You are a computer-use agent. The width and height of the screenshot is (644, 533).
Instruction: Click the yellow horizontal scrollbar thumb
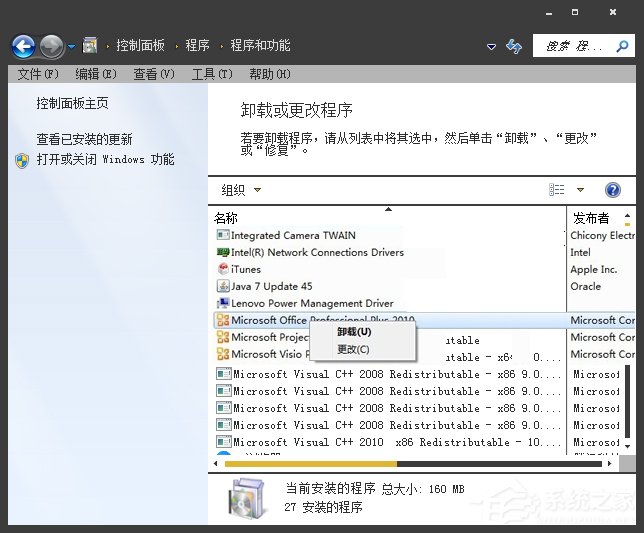pyautogui.click(x=311, y=464)
